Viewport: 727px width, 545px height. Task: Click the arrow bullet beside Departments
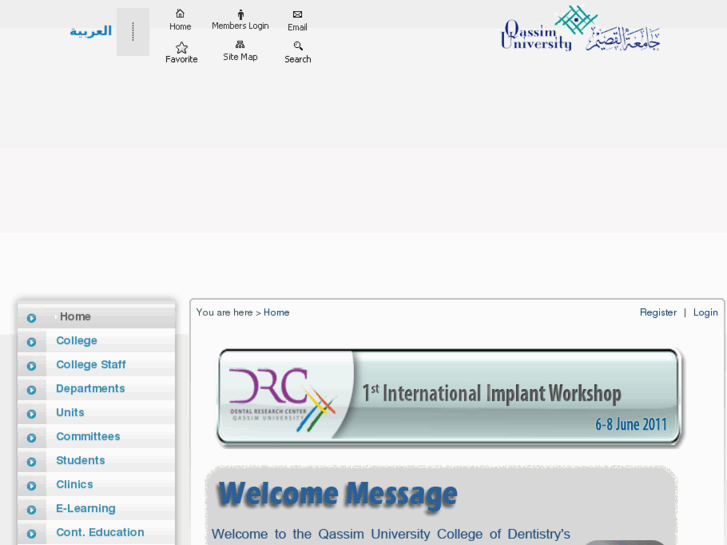(x=31, y=390)
